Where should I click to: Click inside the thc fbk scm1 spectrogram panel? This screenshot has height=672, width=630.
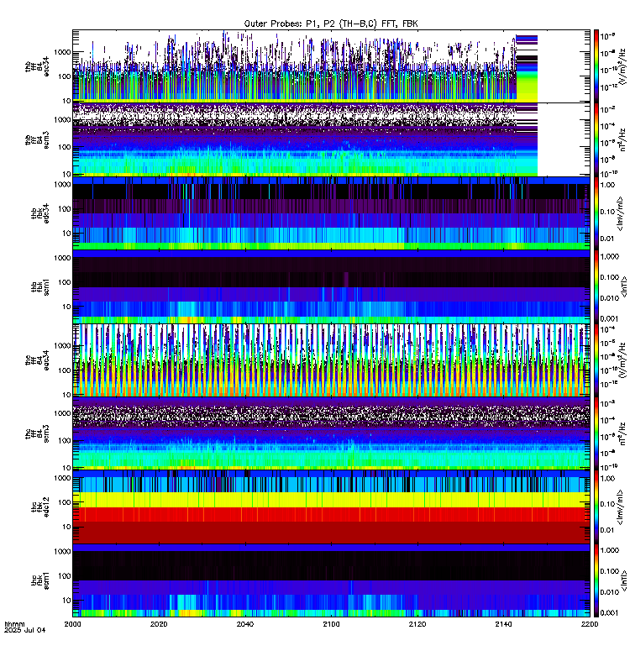pos(331,580)
